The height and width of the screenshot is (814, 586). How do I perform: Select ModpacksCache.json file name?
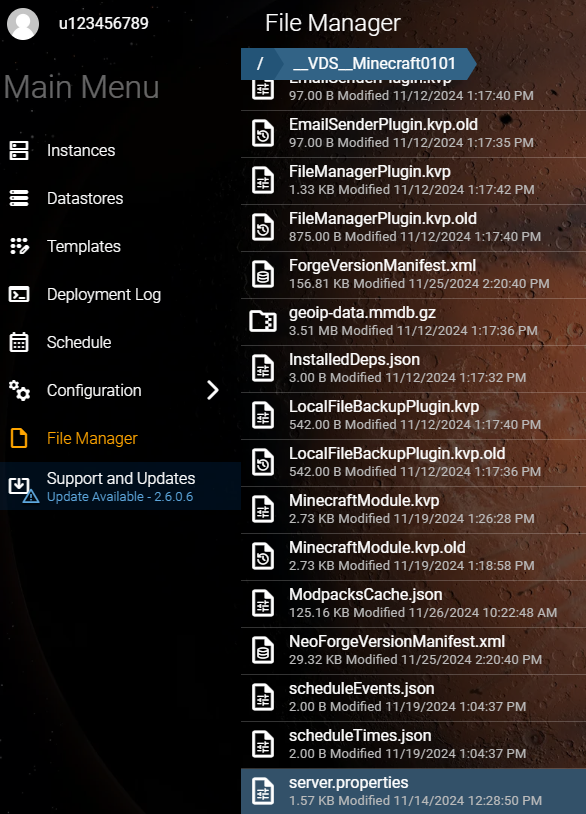click(365, 594)
